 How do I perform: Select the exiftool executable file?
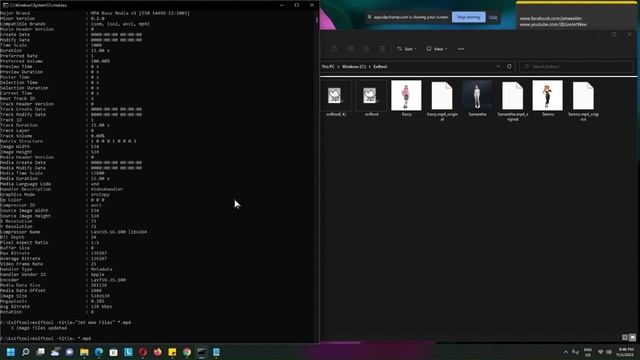pos(371,99)
